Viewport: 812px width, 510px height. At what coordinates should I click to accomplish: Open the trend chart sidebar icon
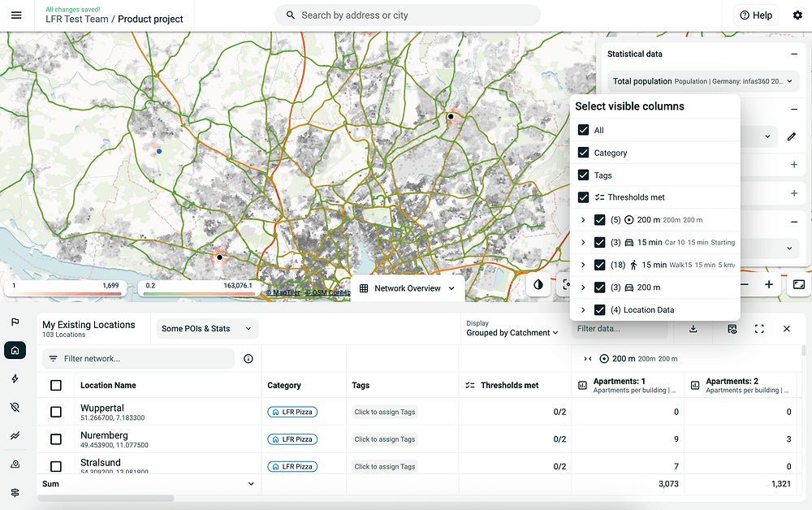(x=15, y=436)
